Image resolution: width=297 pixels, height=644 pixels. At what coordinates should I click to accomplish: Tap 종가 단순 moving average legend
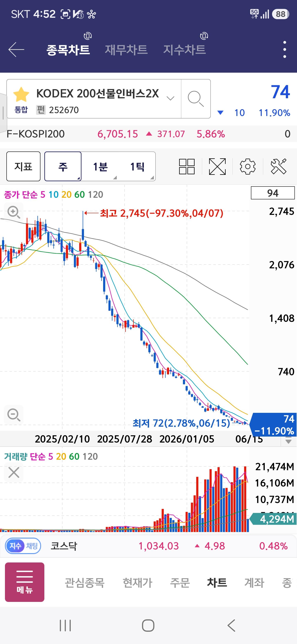pyautogui.click(x=53, y=194)
